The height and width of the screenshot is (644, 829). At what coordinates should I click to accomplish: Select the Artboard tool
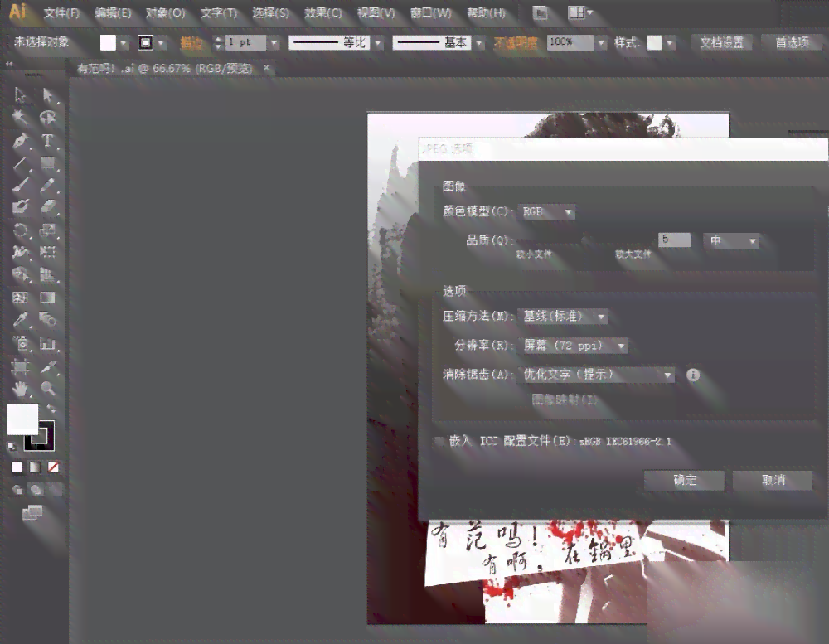point(20,366)
